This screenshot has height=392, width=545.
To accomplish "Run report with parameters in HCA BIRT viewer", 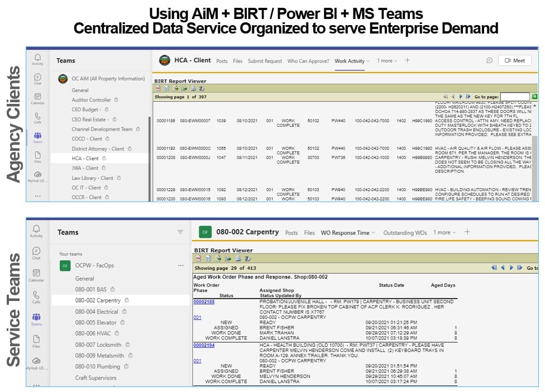I will 167,88.
